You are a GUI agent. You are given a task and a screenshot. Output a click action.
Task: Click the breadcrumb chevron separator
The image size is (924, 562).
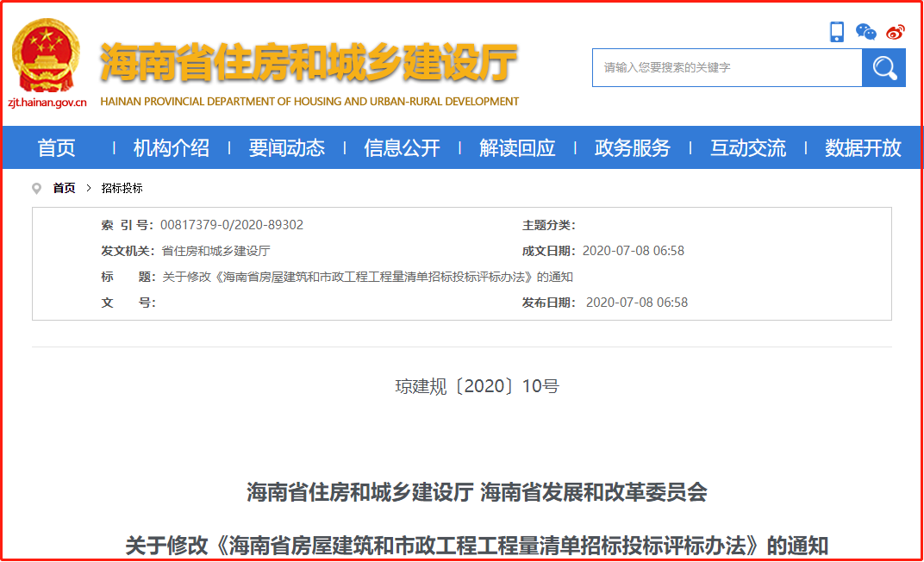(x=89, y=188)
